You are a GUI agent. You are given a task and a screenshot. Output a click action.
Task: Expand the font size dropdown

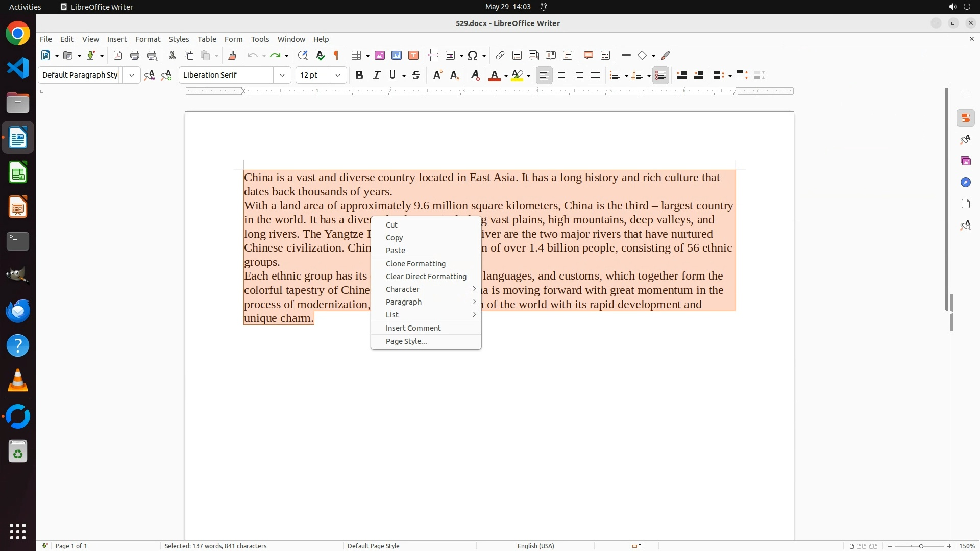coord(338,75)
